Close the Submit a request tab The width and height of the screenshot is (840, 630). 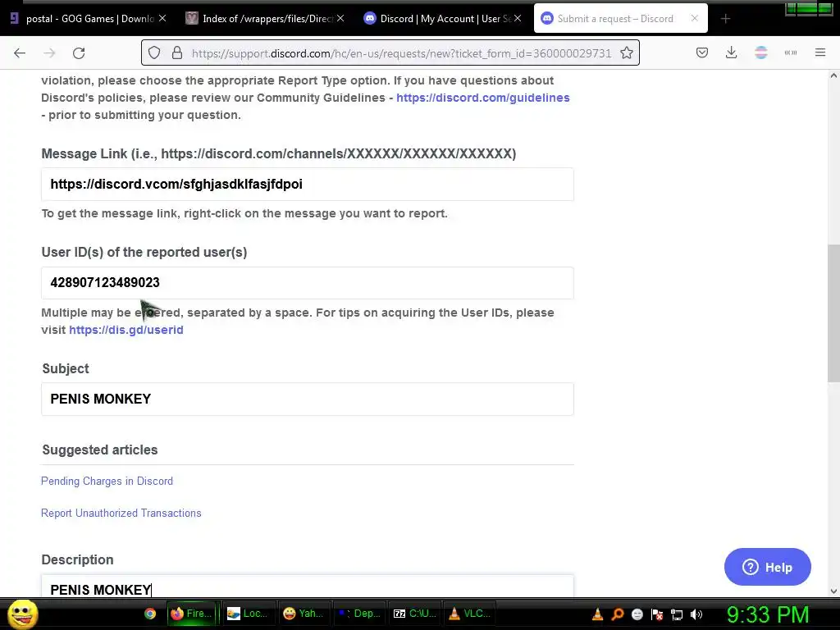pos(694,18)
